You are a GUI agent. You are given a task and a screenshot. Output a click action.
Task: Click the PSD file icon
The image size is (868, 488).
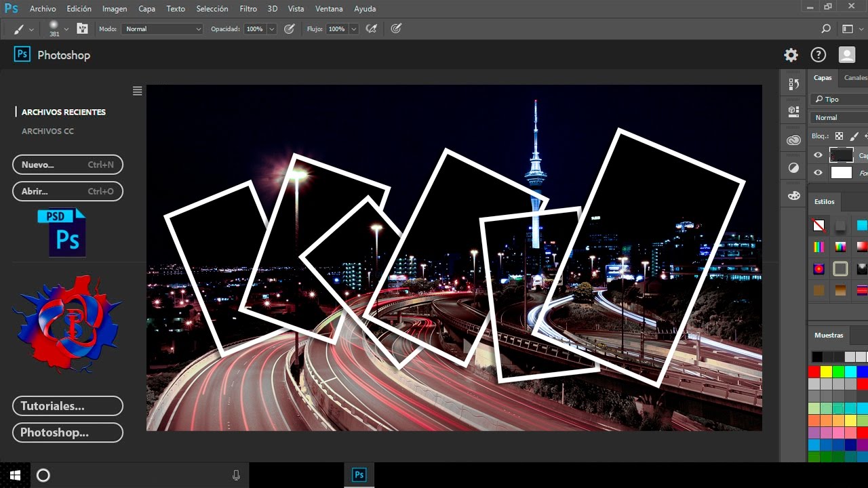point(62,232)
